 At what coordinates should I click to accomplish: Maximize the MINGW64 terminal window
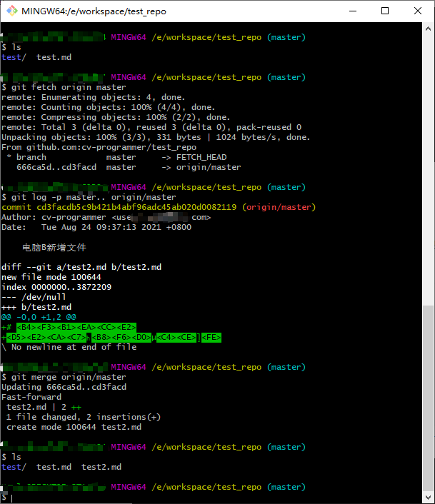[x=385, y=11]
